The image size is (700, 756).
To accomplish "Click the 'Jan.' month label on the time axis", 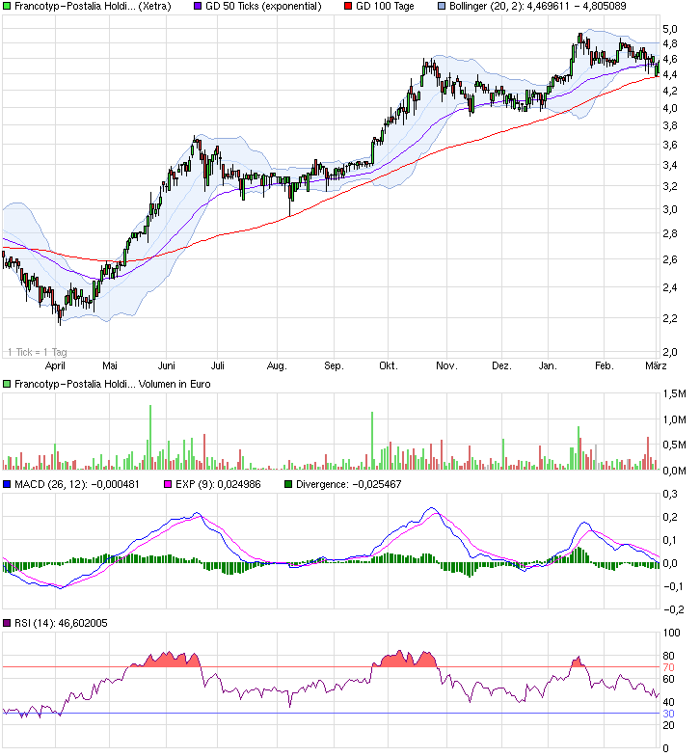I will [x=548, y=366].
